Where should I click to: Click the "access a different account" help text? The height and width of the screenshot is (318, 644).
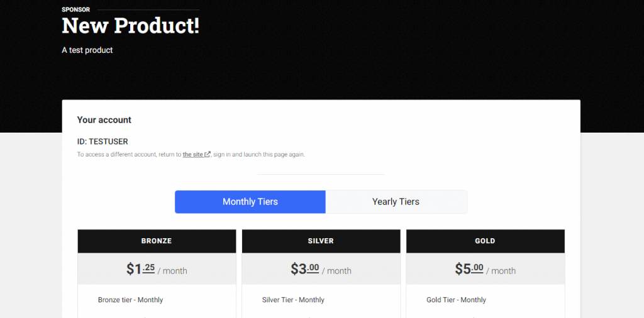(191, 155)
